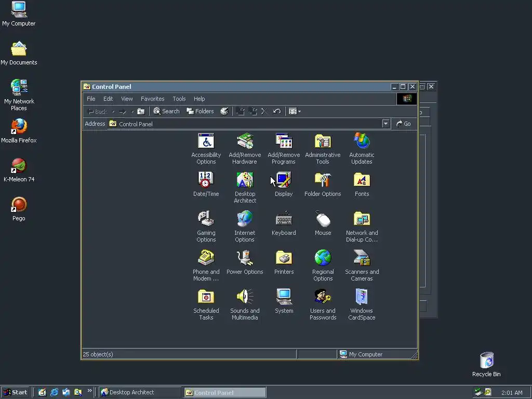Open Mouse settings
The height and width of the screenshot is (399, 532).
click(x=323, y=223)
